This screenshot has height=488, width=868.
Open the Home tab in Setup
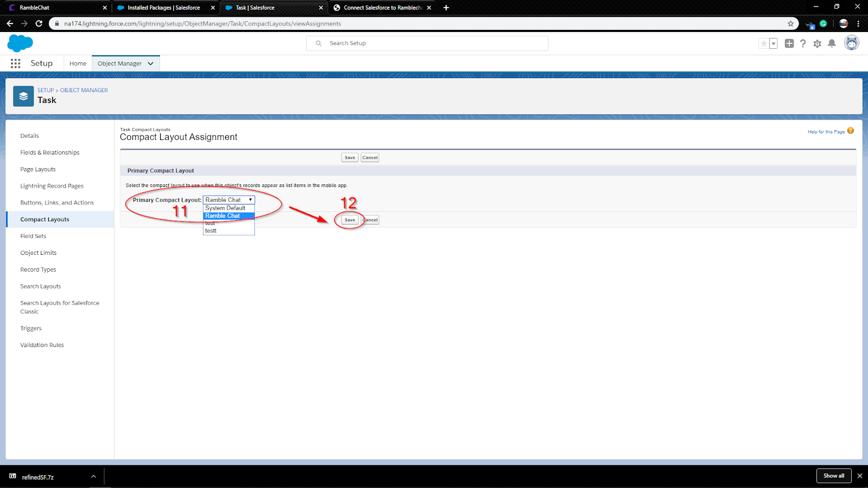(x=78, y=63)
